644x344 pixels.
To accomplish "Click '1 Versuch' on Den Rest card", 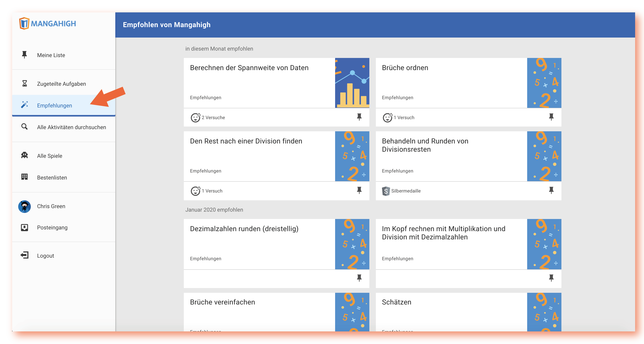I will [x=212, y=191].
